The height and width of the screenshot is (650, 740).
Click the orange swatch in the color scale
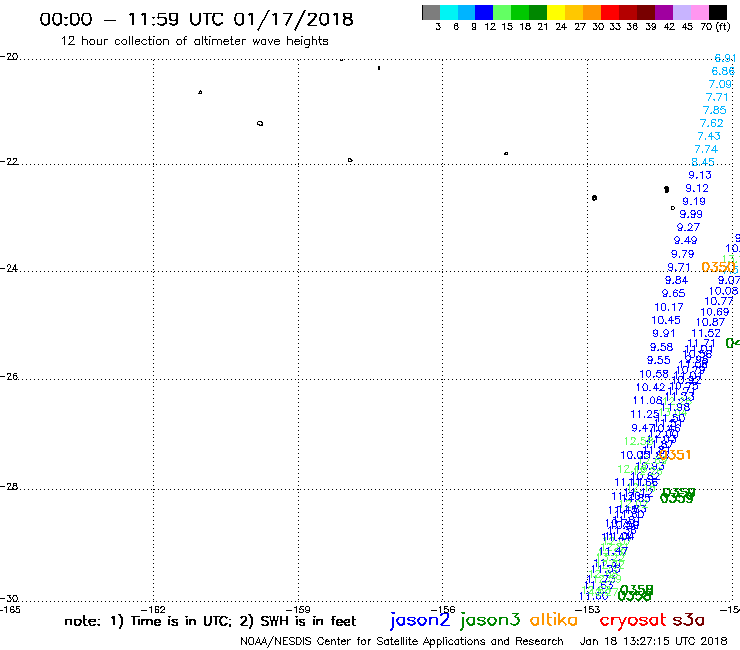click(x=592, y=12)
